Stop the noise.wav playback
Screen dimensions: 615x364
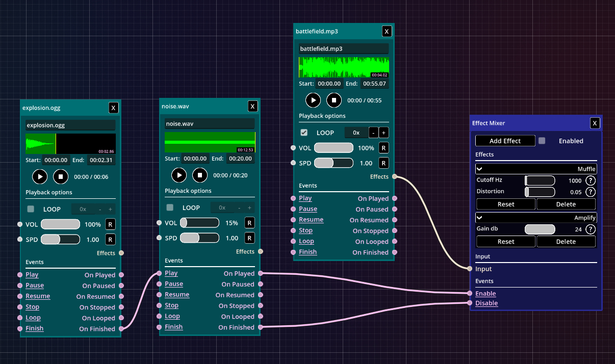coord(200,175)
